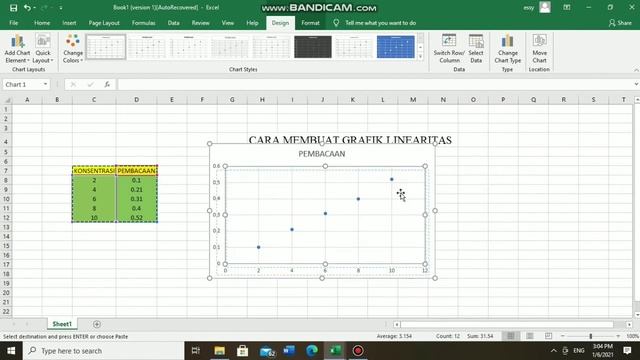Open File Explorer from taskbar

(220, 351)
